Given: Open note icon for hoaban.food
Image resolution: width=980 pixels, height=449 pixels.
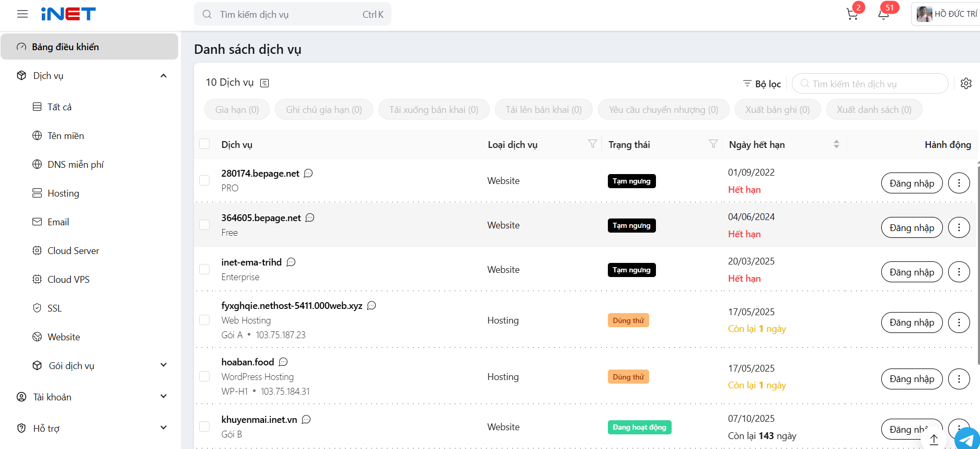Looking at the screenshot, I should [283, 362].
